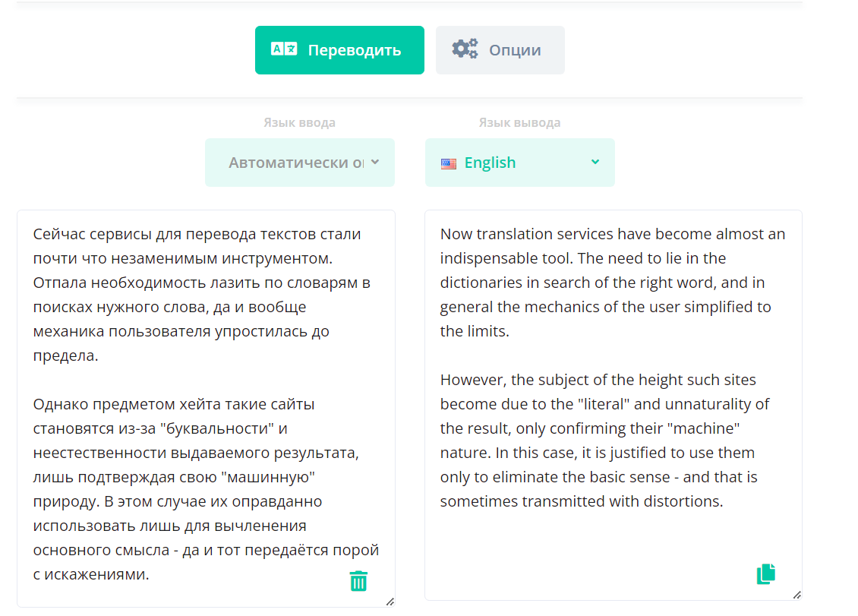Click the Язык вывода label
The image size is (858, 616).
pos(519,122)
